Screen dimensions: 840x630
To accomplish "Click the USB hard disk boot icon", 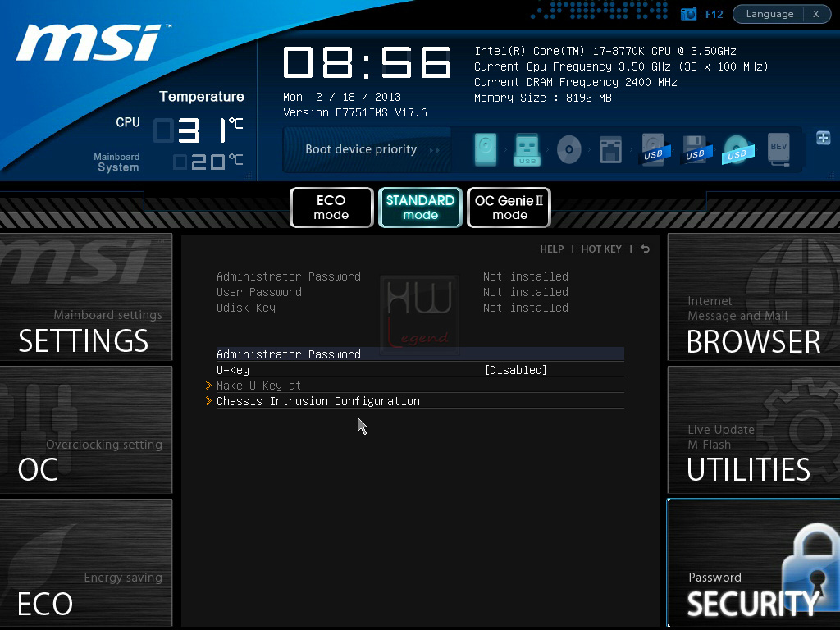I will pyautogui.click(x=654, y=149).
